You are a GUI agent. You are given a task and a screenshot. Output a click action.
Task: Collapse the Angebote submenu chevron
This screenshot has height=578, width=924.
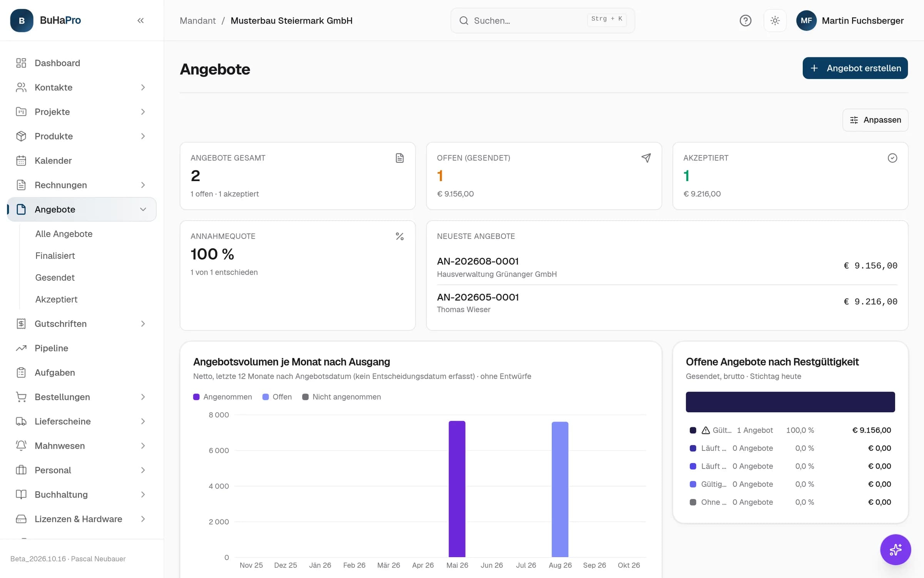pyautogui.click(x=143, y=209)
